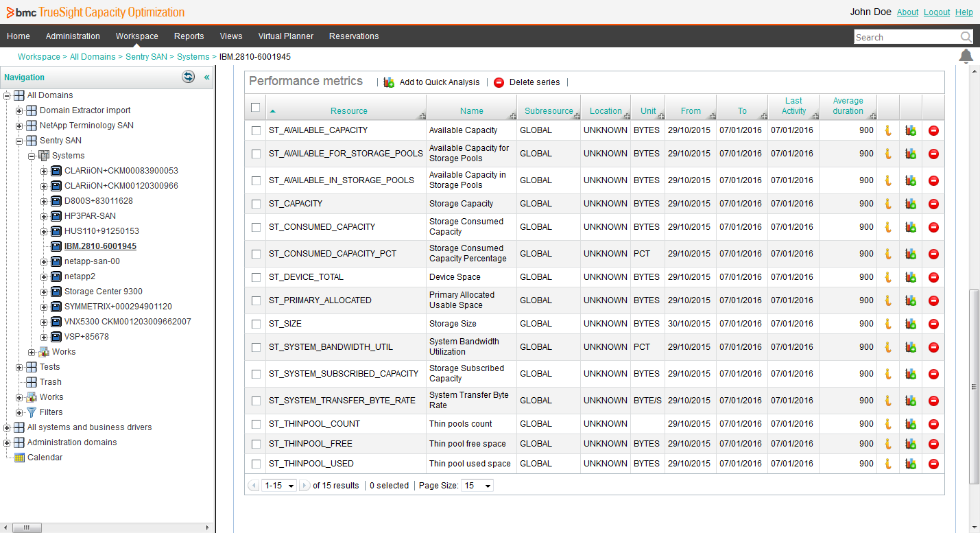Click the search magnifier icon
Image resolution: width=980 pixels, height=533 pixels.
coord(966,37)
